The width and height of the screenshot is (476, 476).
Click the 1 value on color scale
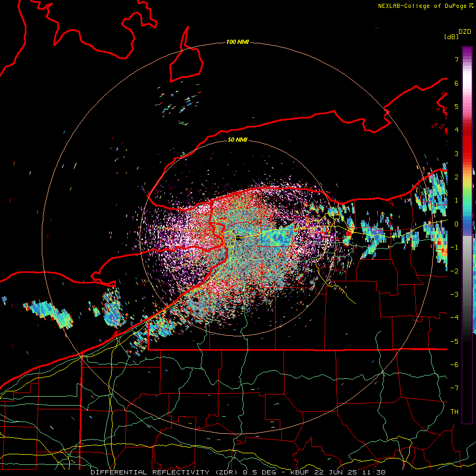[x=456, y=200]
